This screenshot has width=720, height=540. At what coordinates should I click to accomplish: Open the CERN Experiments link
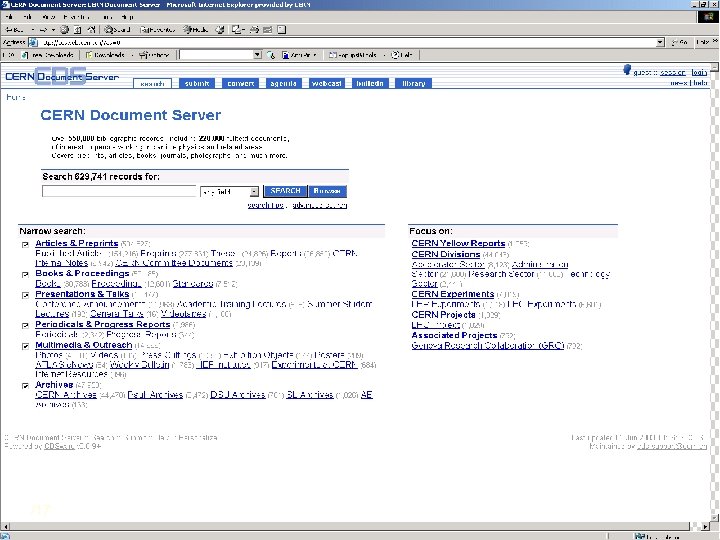[x=452, y=294]
